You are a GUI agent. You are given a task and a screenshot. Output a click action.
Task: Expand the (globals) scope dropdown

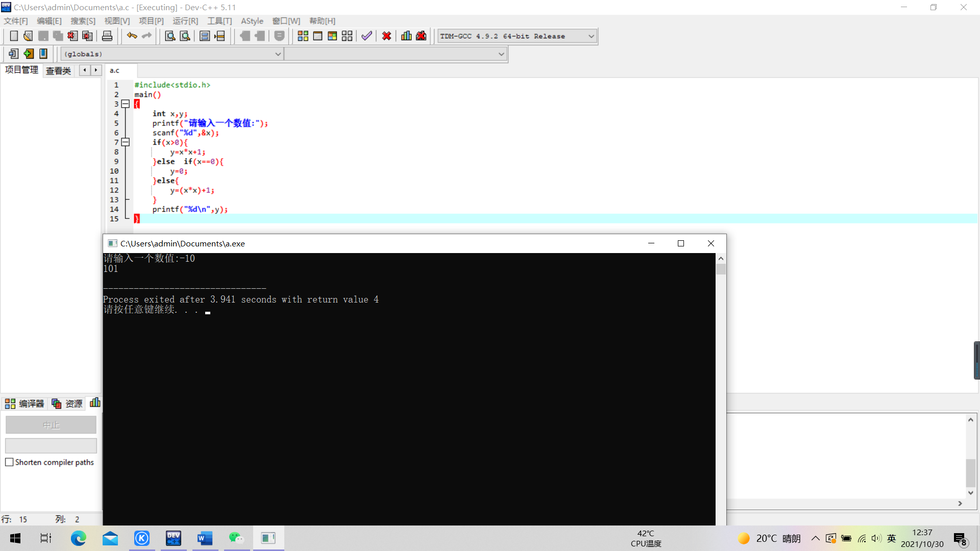pyautogui.click(x=278, y=54)
